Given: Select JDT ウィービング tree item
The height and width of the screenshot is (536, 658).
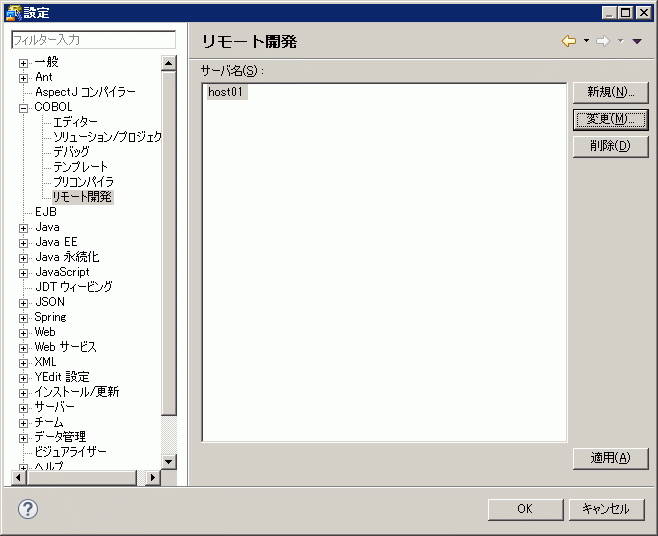Looking at the screenshot, I should pos(74,287).
